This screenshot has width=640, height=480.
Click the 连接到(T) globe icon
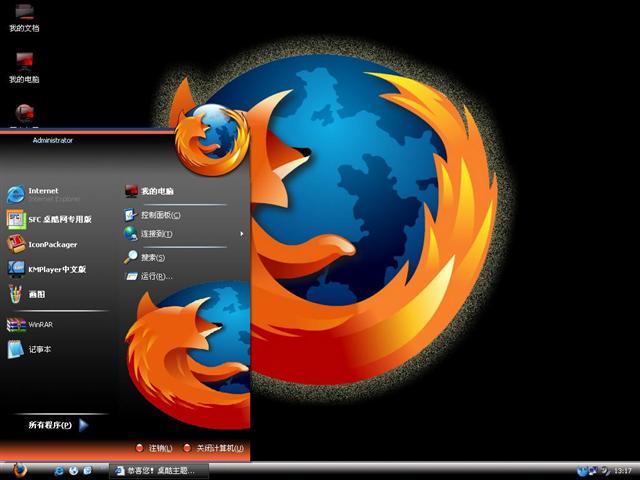coord(131,233)
